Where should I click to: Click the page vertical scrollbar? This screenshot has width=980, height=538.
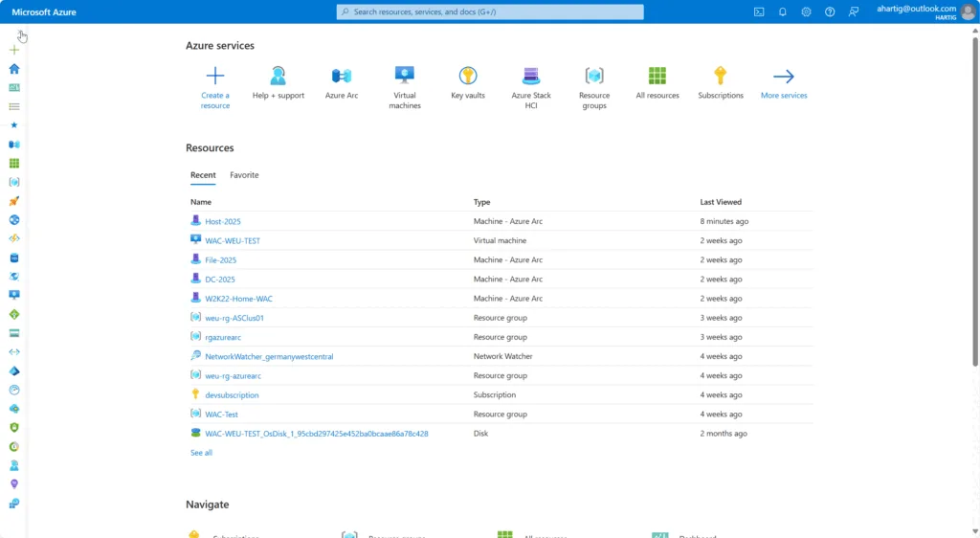[975, 201]
